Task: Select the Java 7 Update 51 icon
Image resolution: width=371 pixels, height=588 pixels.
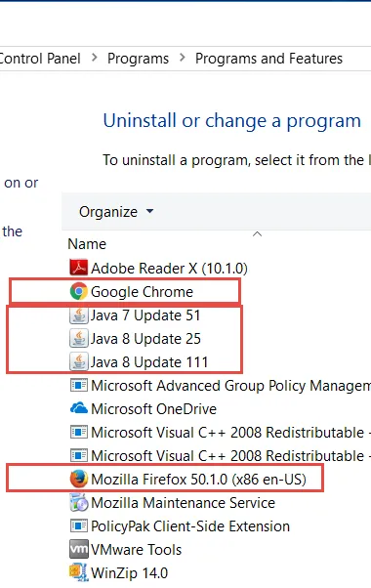Action: tap(79, 315)
